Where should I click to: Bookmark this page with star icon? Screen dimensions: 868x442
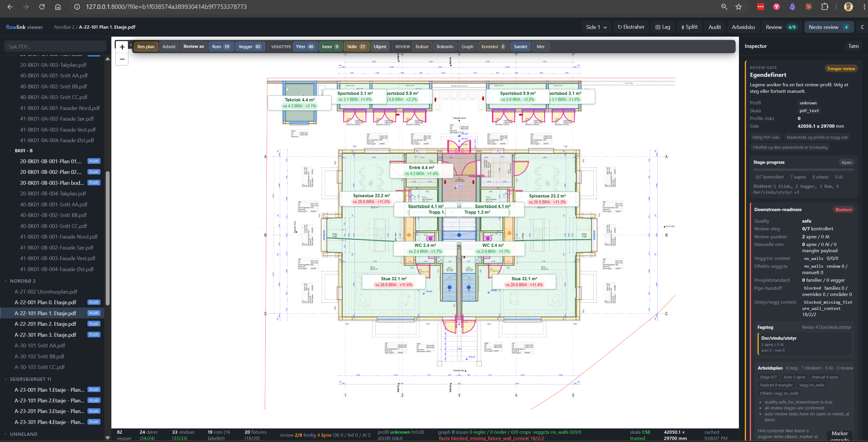[739, 7]
